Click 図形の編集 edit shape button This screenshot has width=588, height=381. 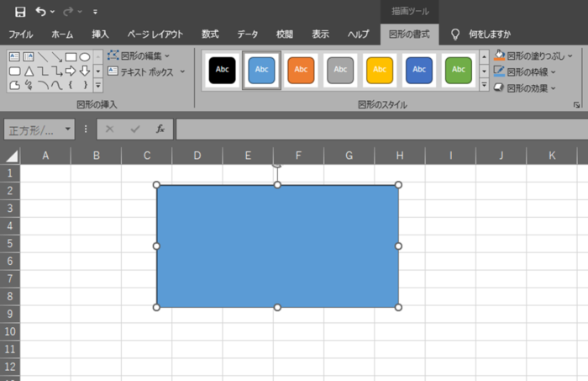point(139,56)
